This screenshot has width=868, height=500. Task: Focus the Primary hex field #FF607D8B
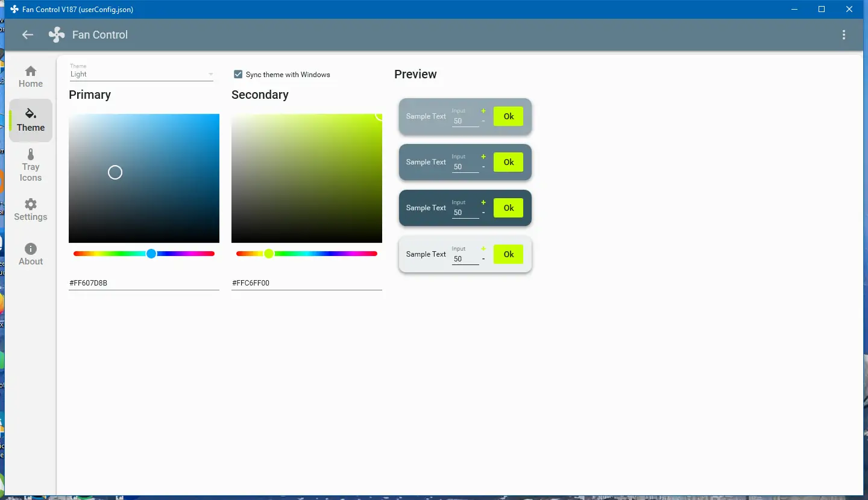(144, 283)
